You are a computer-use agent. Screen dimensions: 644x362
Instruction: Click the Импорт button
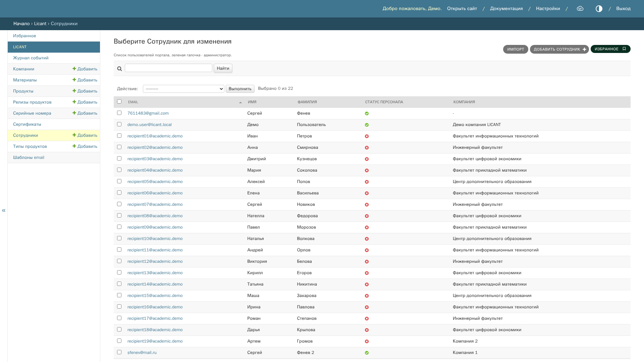coord(516,49)
